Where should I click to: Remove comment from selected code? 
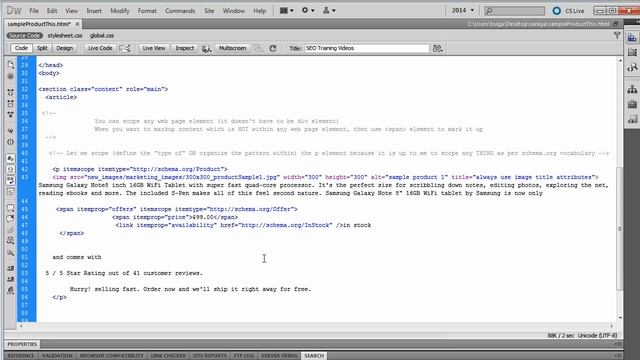pos(11,219)
